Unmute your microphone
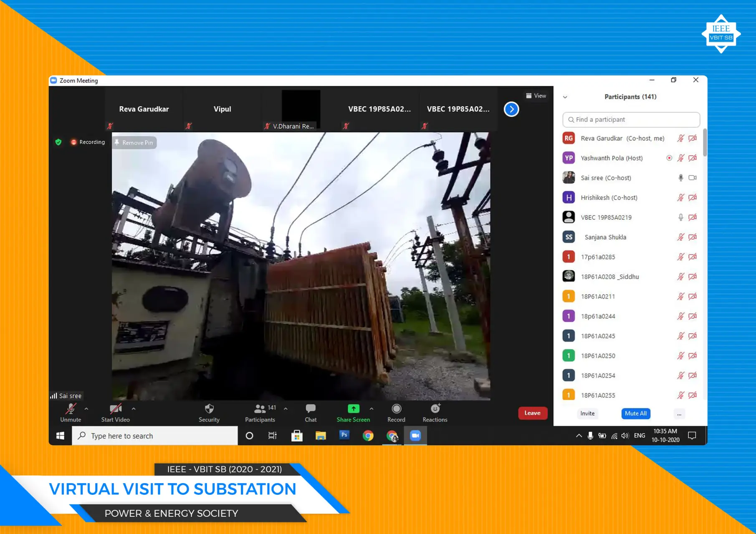This screenshot has width=756, height=534. coord(69,413)
